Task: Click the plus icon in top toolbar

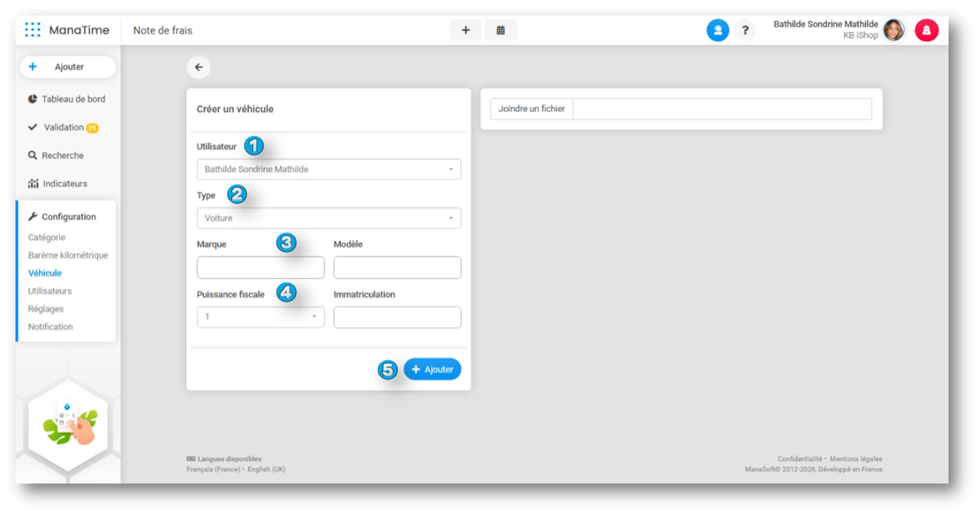Action: (466, 30)
